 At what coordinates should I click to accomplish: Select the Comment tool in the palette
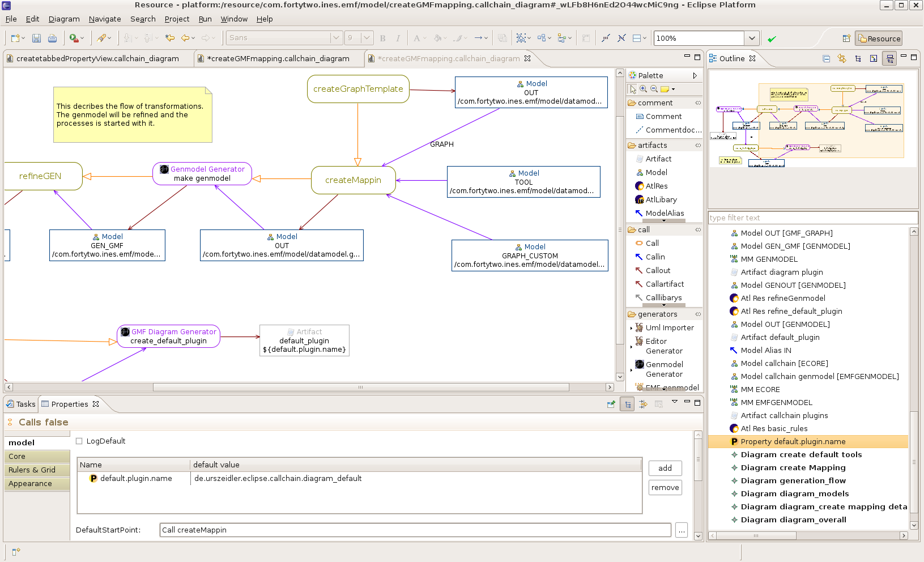click(658, 116)
